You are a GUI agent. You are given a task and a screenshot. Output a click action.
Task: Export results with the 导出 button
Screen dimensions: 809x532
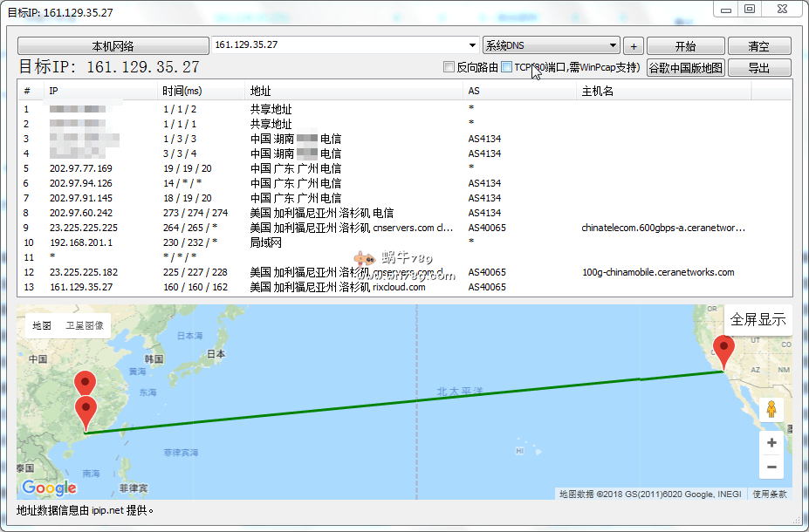758,68
